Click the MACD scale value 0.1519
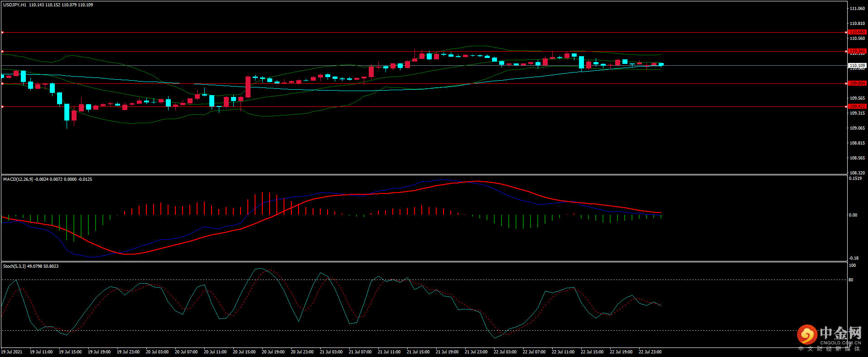Screen dimensions: 868x357 pyautogui.click(x=855, y=178)
